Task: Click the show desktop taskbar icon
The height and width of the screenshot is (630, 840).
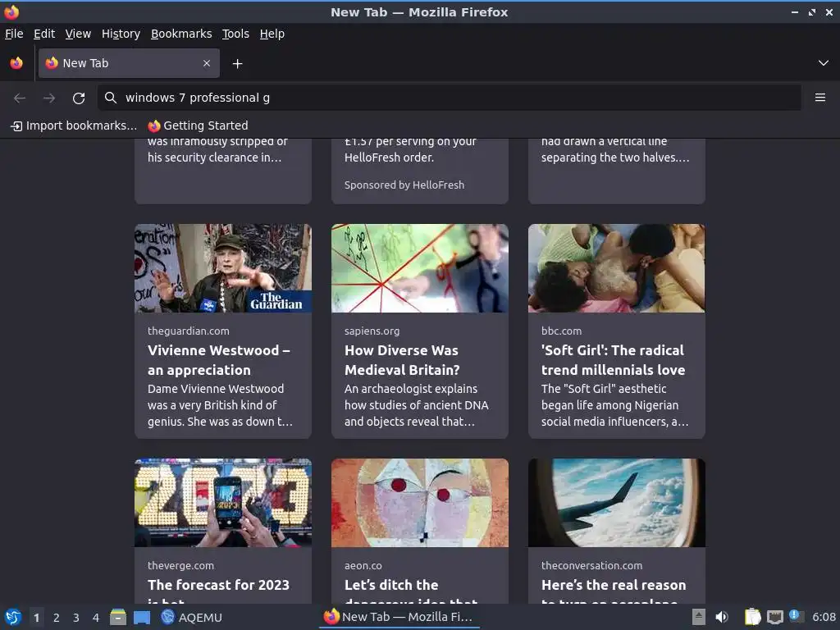Action: click(x=142, y=618)
